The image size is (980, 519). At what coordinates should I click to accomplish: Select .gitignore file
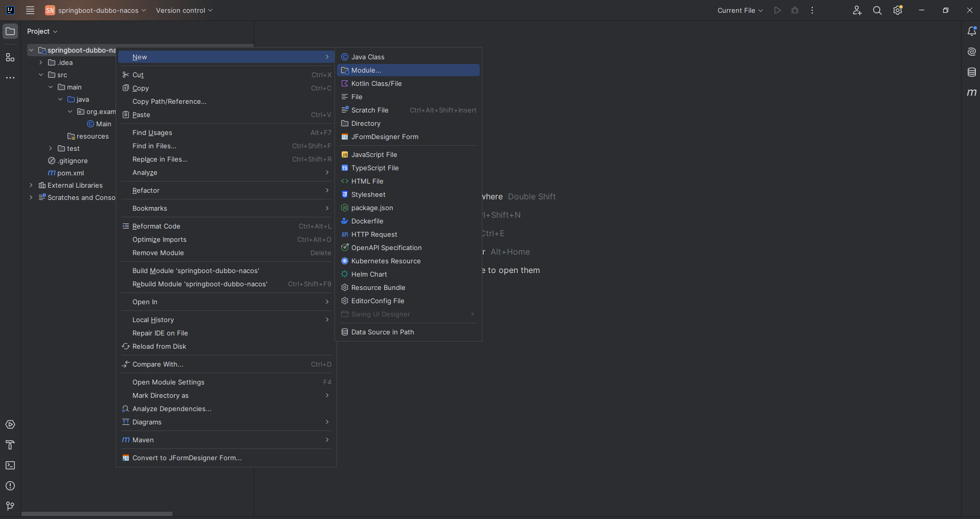coord(68,161)
